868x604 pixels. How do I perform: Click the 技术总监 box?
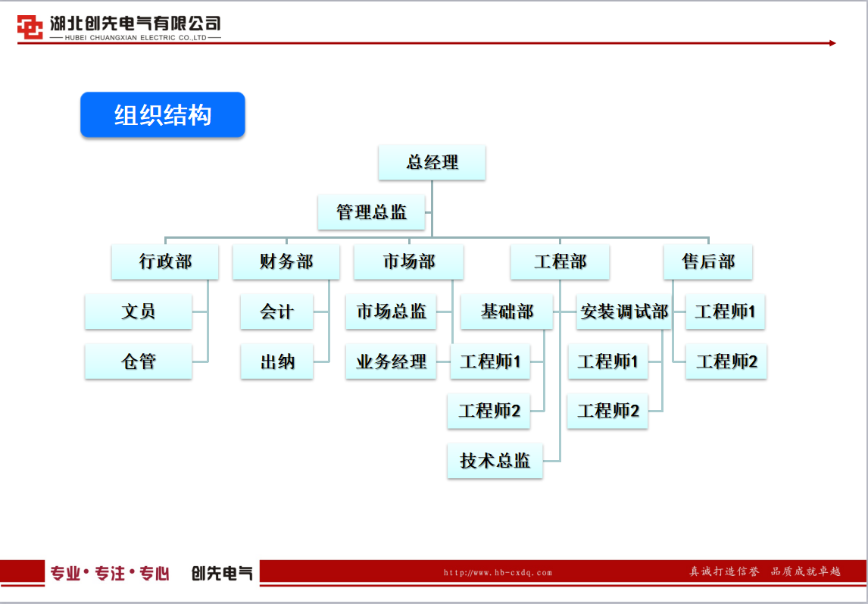tap(495, 461)
